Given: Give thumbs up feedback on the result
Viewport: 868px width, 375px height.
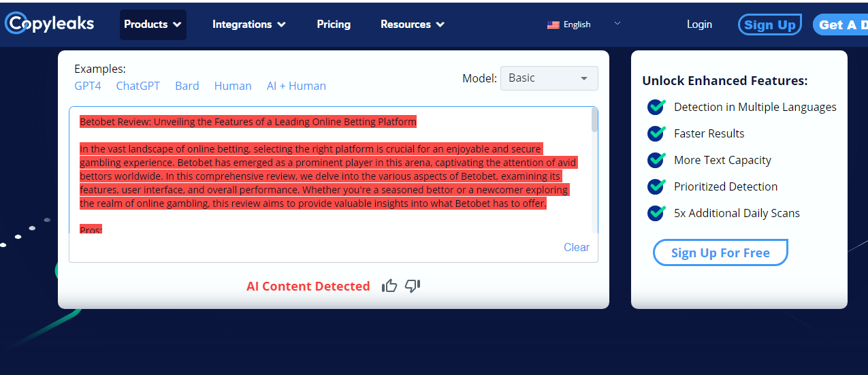Looking at the screenshot, I should (x=389, y=286).
